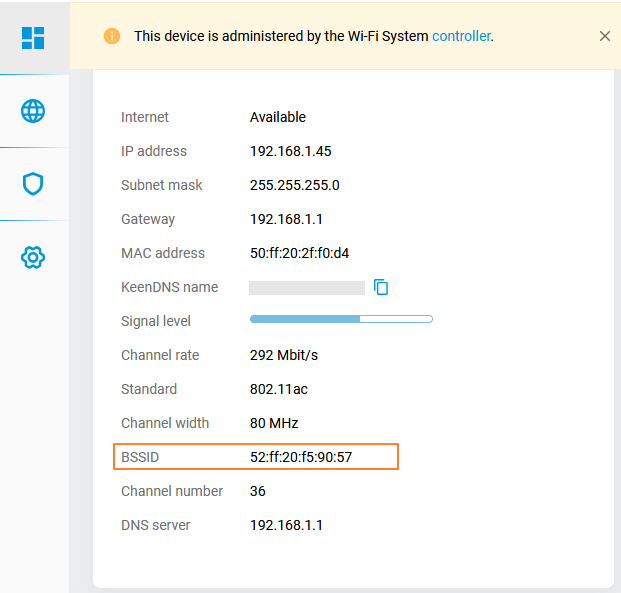
Task: Open the shield Network rules section
Action: [33, 184]
